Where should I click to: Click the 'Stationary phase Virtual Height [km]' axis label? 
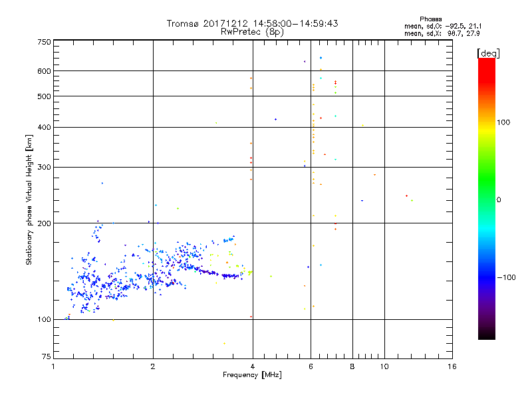coord(29,199)
